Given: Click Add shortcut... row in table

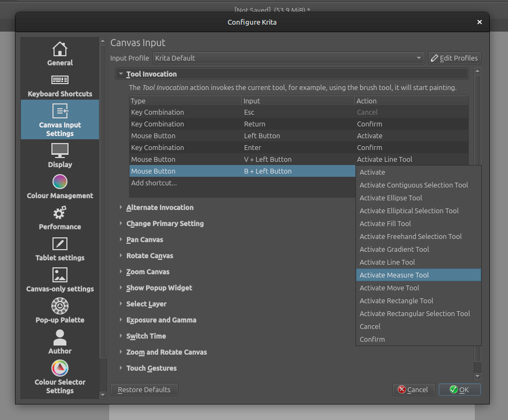Looking at the screenshot, I should pos(154,183).
